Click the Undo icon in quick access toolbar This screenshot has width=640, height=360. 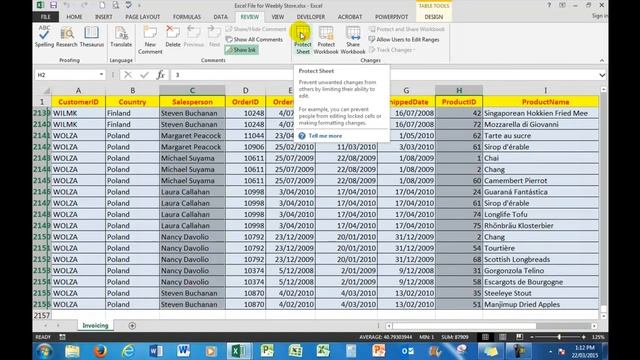point(67,5)
